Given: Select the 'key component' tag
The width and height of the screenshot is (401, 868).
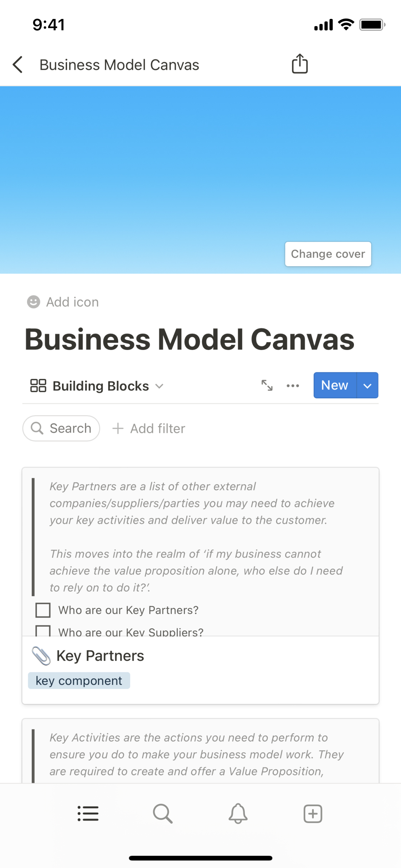Looking at the screenshot, I should pyautogui.click(x=79, y=681).
